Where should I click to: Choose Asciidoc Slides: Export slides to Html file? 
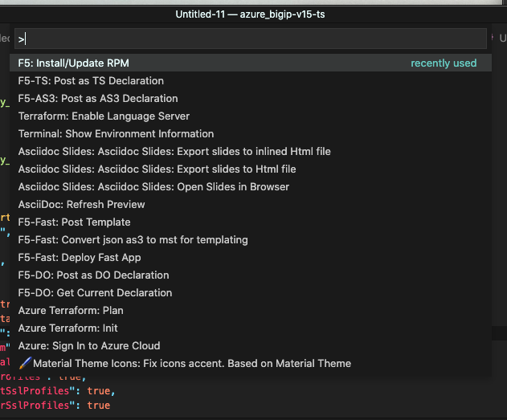157,169
